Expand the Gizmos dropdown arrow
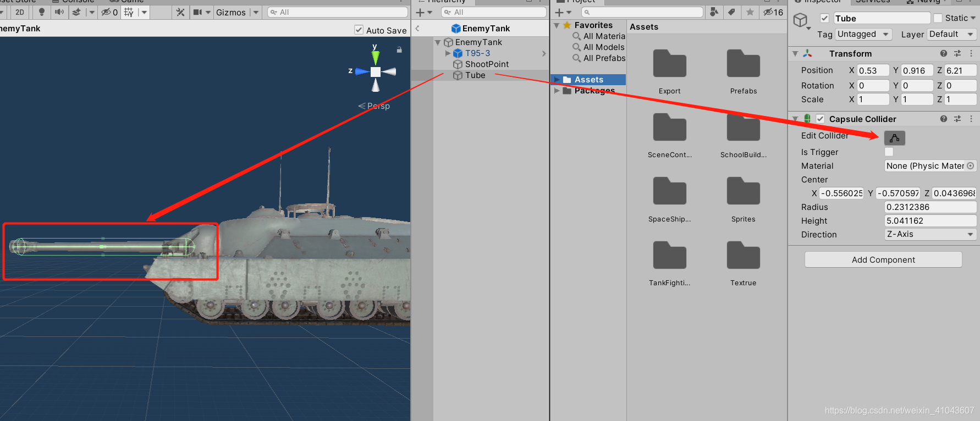Screen dimensions: 980x421 coord(256,12)
